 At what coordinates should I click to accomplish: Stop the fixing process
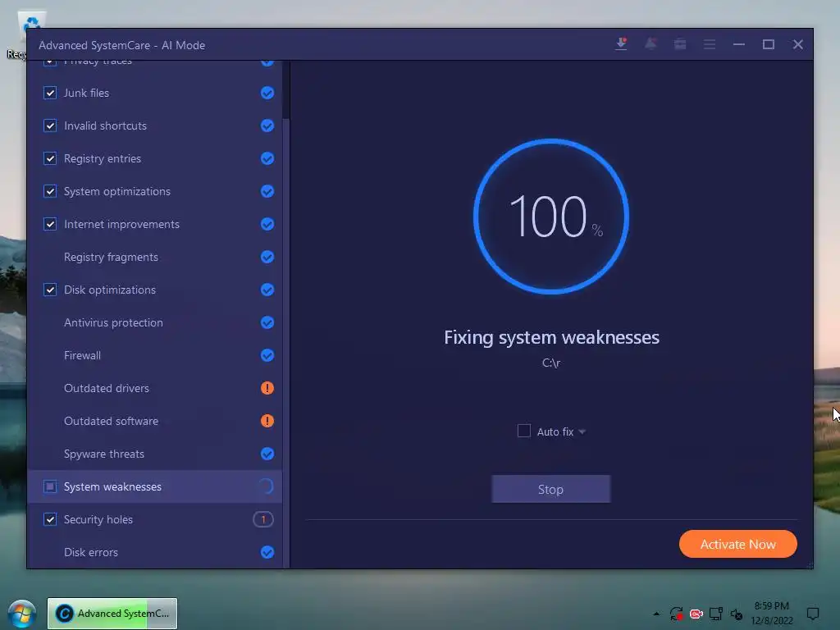click(550, 489)
